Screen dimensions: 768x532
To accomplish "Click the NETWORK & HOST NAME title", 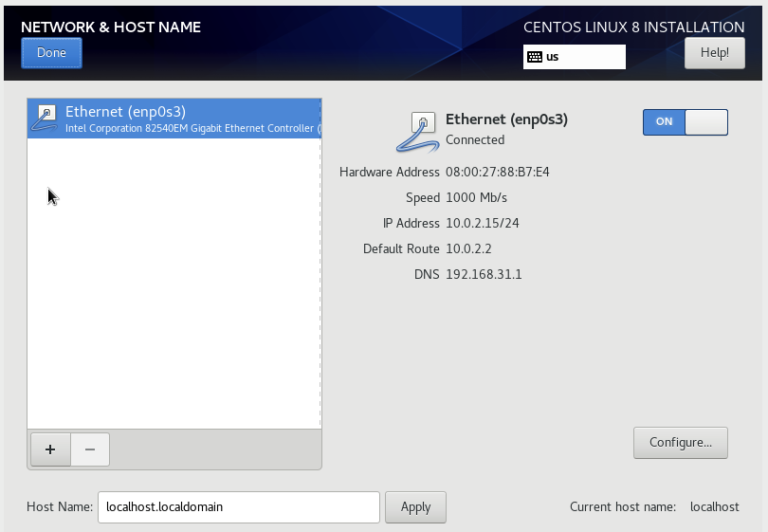I will point(111,27).
